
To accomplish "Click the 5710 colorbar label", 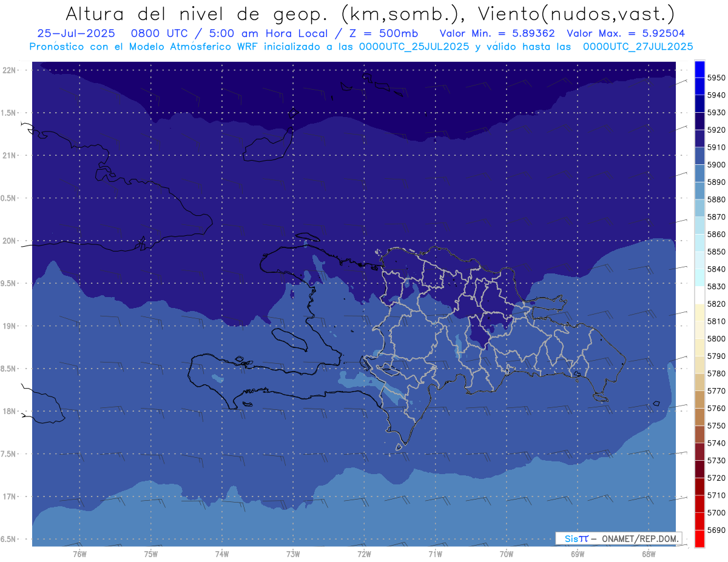I will pyautogui.click(x=716, y=495).
